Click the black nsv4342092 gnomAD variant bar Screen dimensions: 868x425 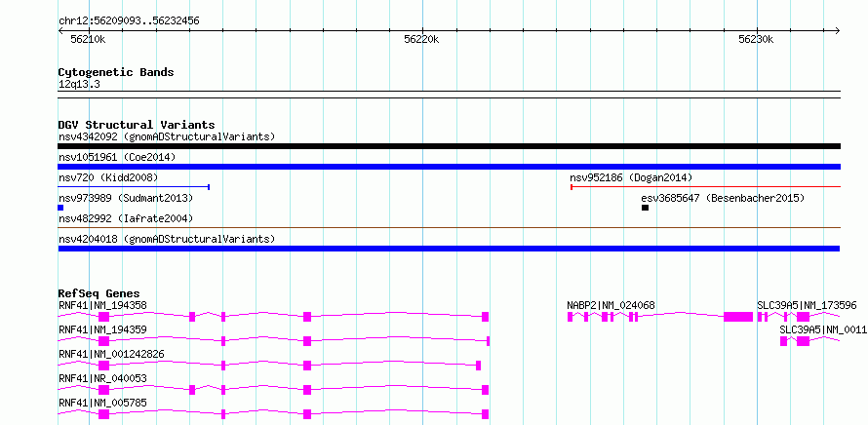(449, 146)
